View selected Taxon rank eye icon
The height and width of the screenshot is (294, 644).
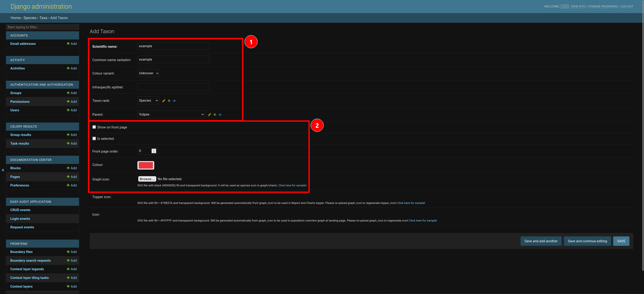tap(174, 101)
